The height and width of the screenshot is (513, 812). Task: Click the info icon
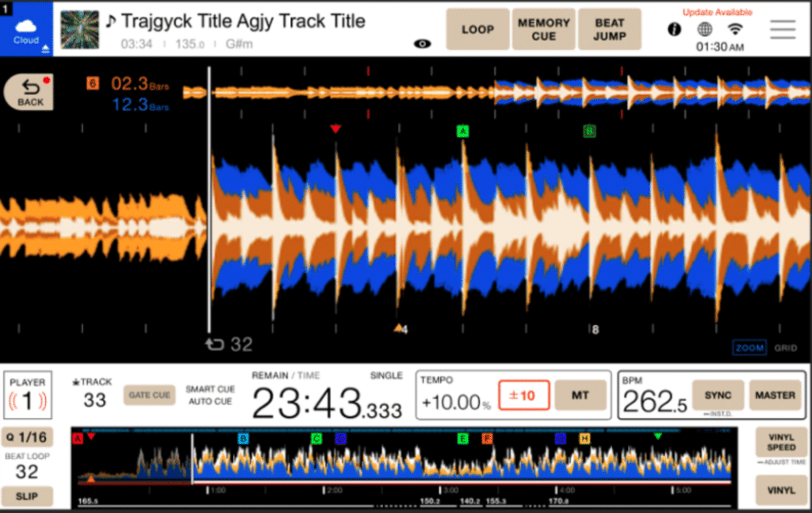pyautogui.click(x=674, y=29)
